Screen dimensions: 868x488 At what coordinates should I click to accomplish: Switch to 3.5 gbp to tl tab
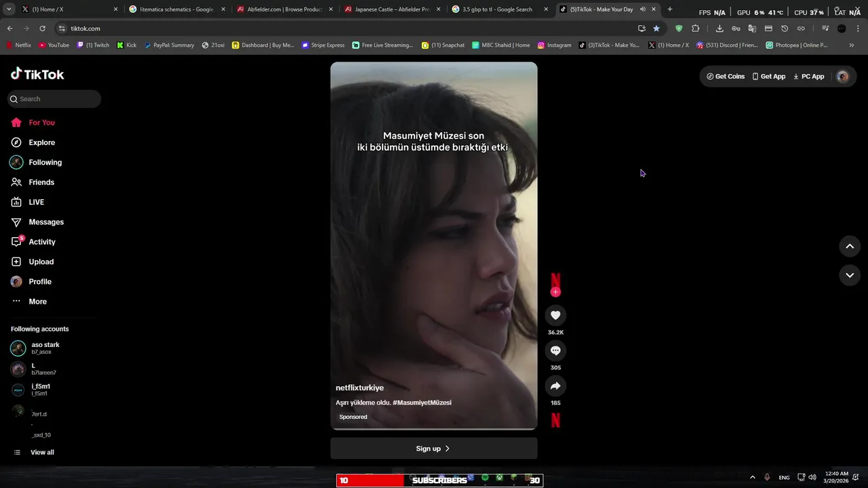tap(500, 9)
